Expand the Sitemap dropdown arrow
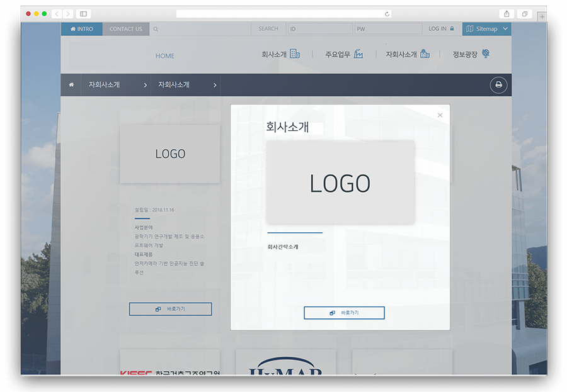 coord(505,28)
